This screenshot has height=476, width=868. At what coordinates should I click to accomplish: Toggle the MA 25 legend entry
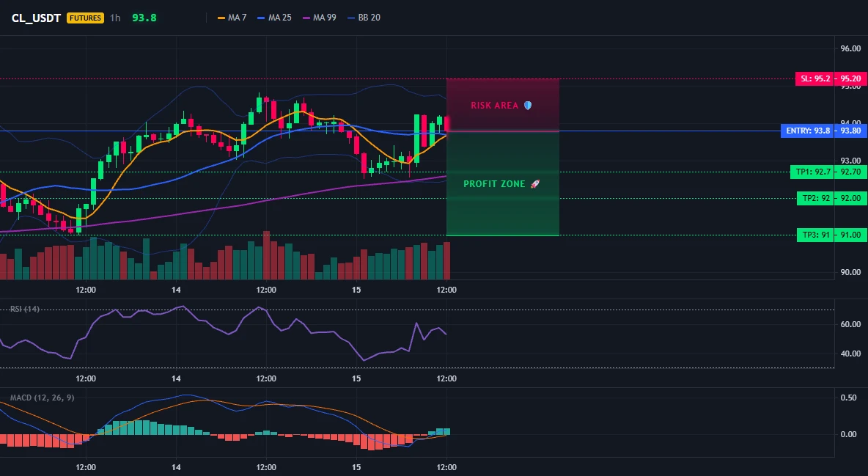point(274,18)
